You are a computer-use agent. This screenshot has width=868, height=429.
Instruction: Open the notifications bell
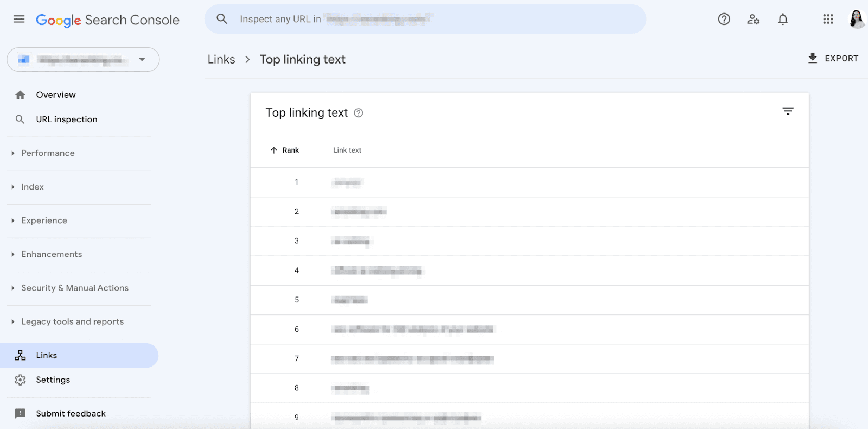tap(782, 20)
